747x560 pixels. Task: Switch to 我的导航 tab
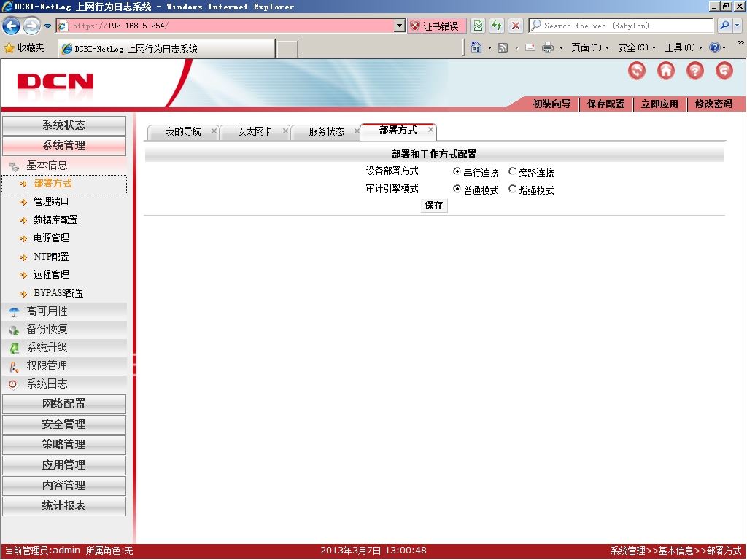pyautogui.click(x=183, y=131)
